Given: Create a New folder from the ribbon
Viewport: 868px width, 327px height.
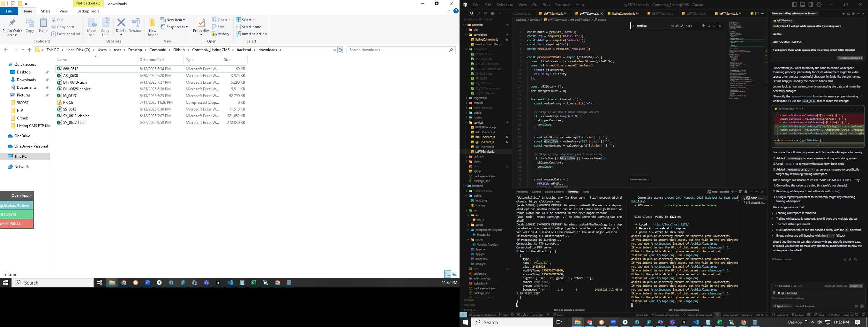Looking at the screenshot, I should click(152, 27).
